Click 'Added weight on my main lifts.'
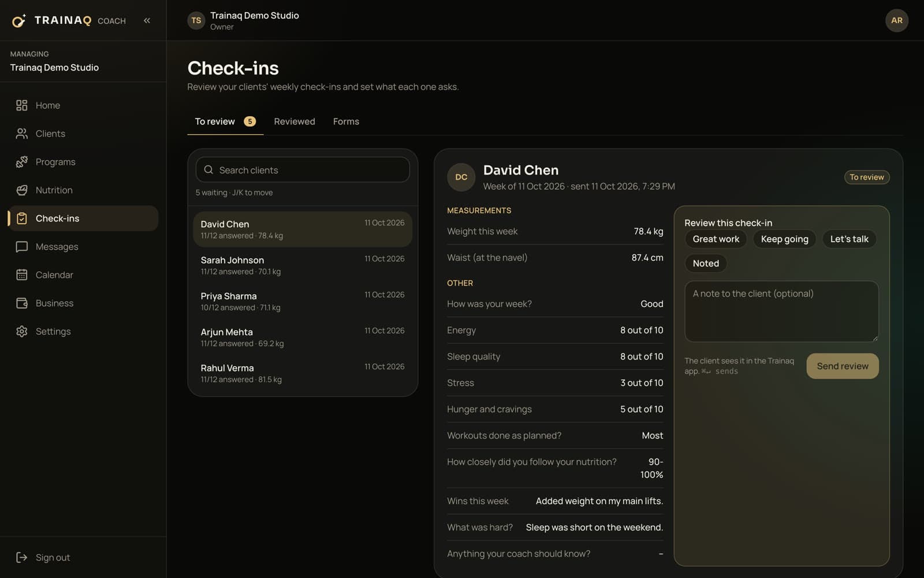This screenshot has height=578, width=924. (599, 501)
